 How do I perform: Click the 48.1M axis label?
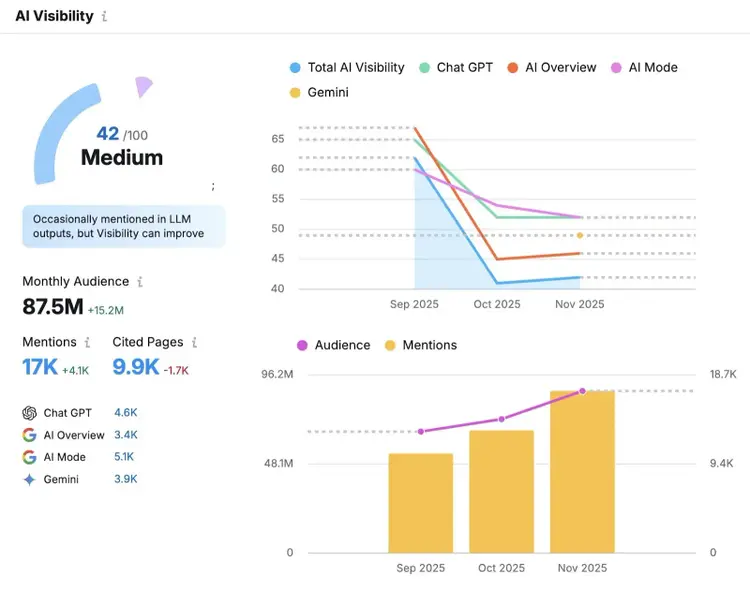[x=279, y=463]
